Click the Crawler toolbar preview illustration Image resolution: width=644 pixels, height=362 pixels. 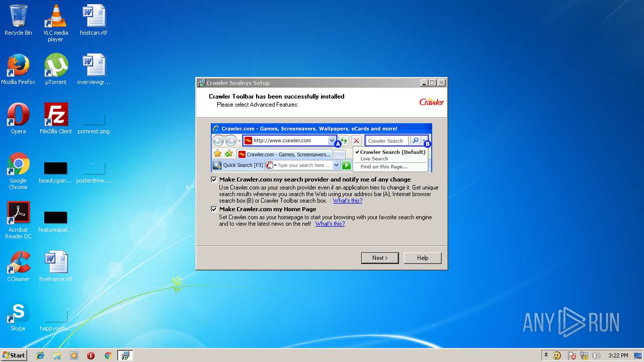(321, 148)
